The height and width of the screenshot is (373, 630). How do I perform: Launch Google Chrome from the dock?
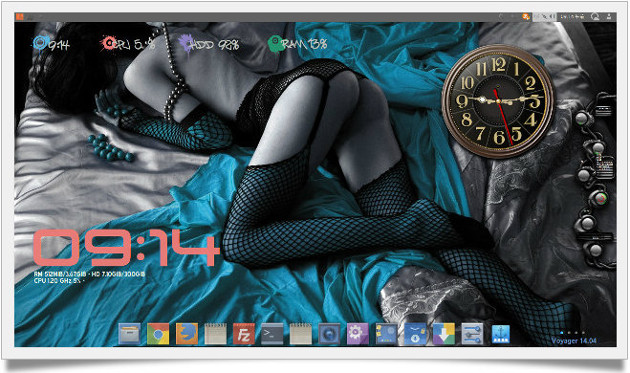tap(158, 334)
